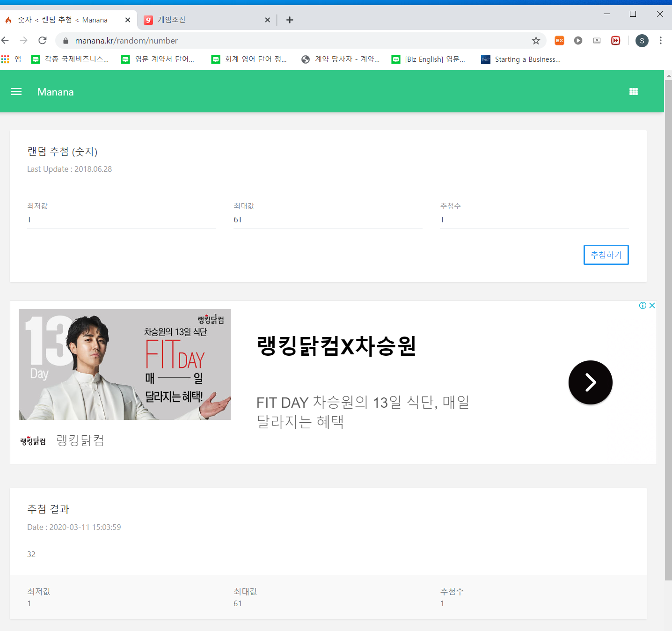Click the page vertical scrollbar
The image size is (672, 631).
pyautogui.click(x=668, y=328)
